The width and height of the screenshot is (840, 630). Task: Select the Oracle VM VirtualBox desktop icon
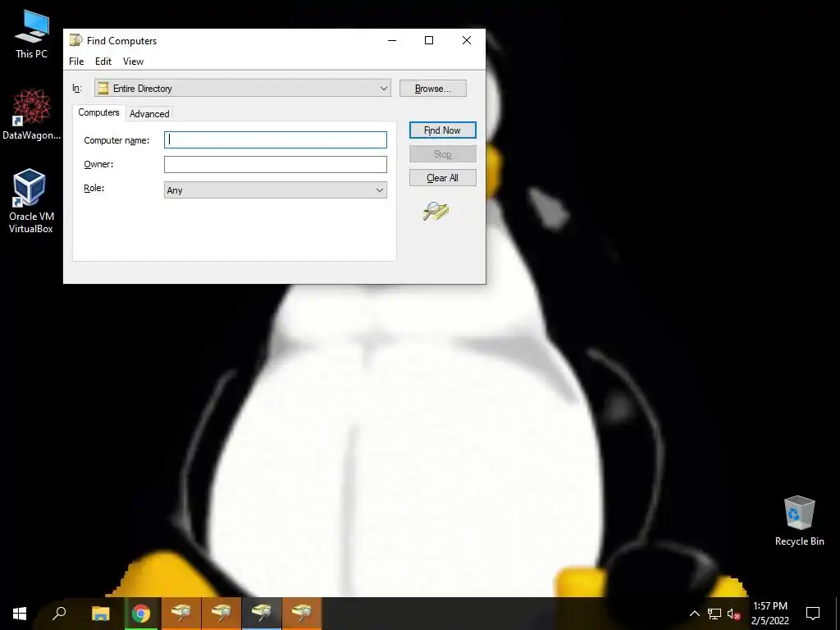point(31,202)
